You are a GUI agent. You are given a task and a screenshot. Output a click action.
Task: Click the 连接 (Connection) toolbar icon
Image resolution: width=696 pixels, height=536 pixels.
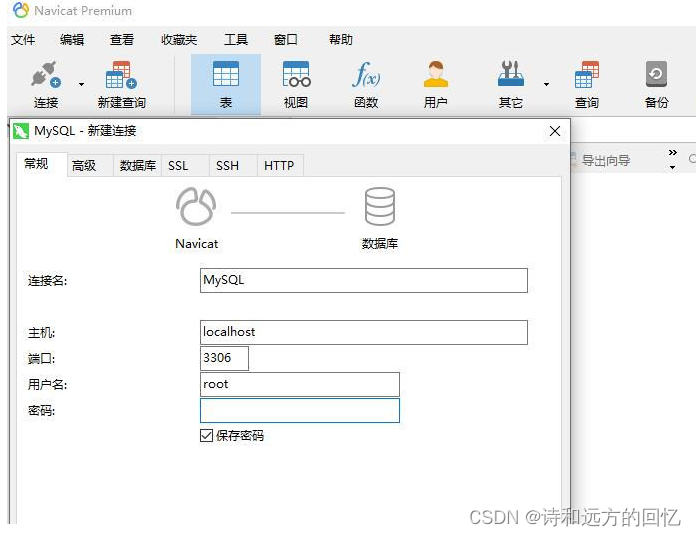point(46,75)
